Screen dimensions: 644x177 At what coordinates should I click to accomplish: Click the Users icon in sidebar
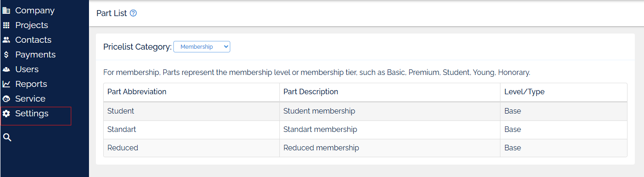click(6, 69)
